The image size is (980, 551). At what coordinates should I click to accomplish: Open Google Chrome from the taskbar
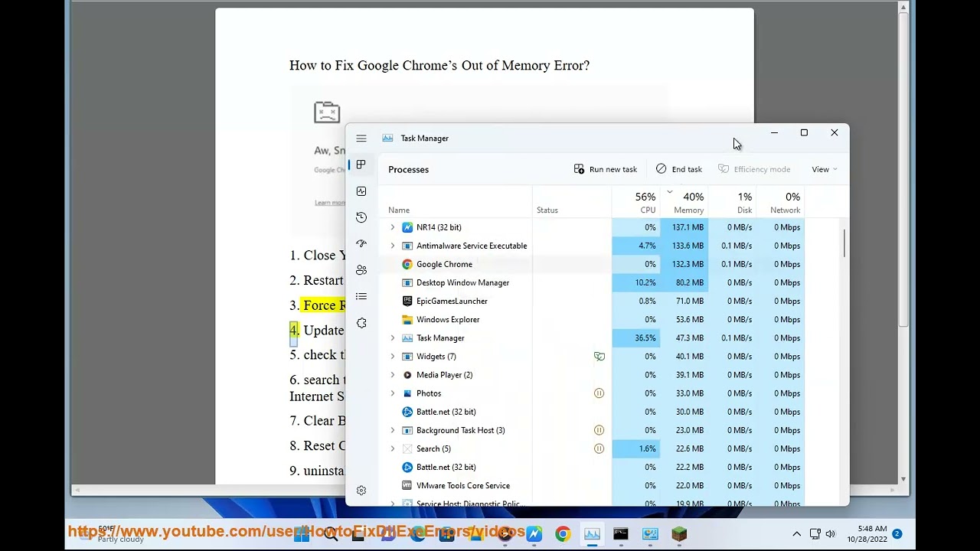(563, 534)
